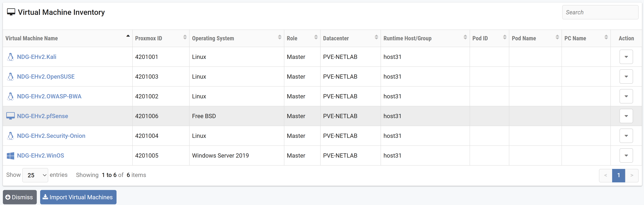Screen dimensions: 644x205
Task: Click the Linux penguin icon beside NDG-EHv2.OWASP-BWA
Action: click(10, 97)
